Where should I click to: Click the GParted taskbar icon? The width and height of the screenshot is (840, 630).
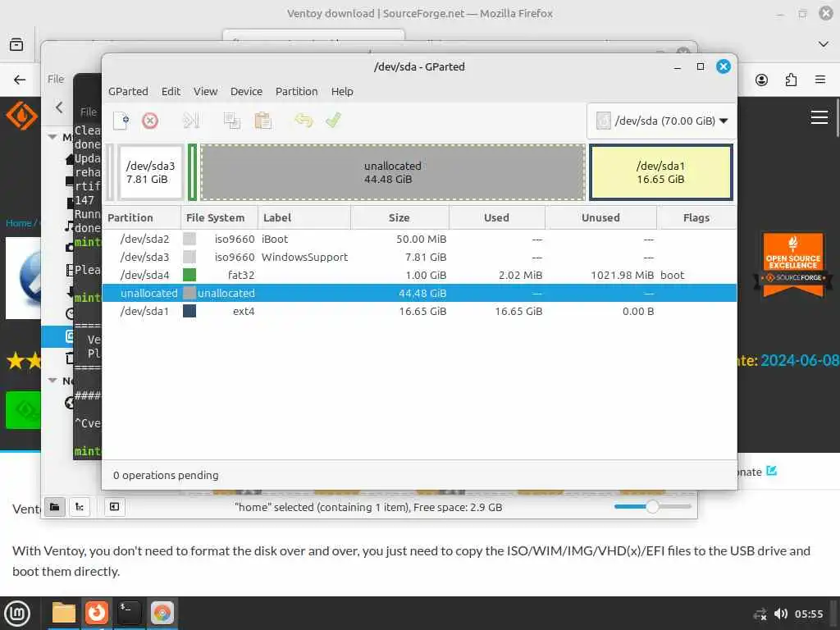tap(162, 614)
